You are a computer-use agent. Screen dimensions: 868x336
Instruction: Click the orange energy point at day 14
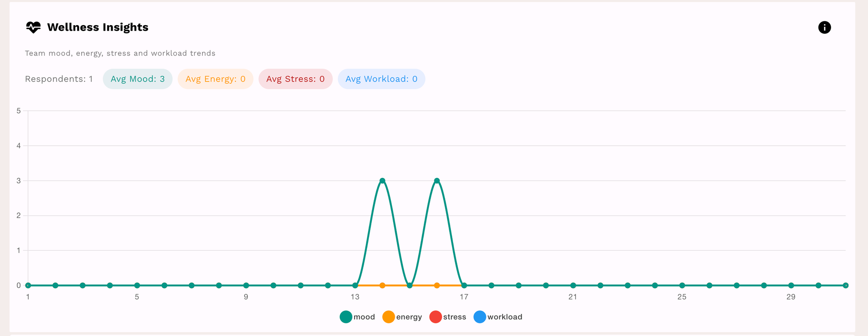pos(382,285)
